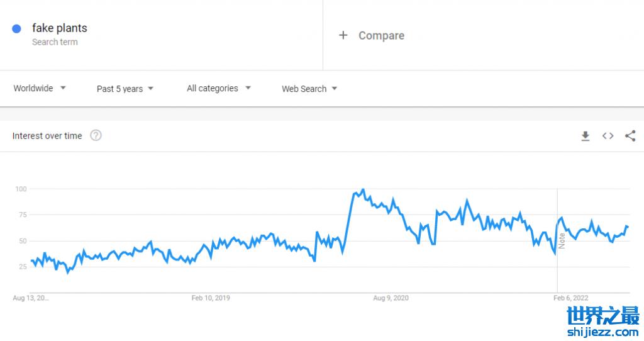Click the blue dot beside fake plants

(x=17, y=28)
